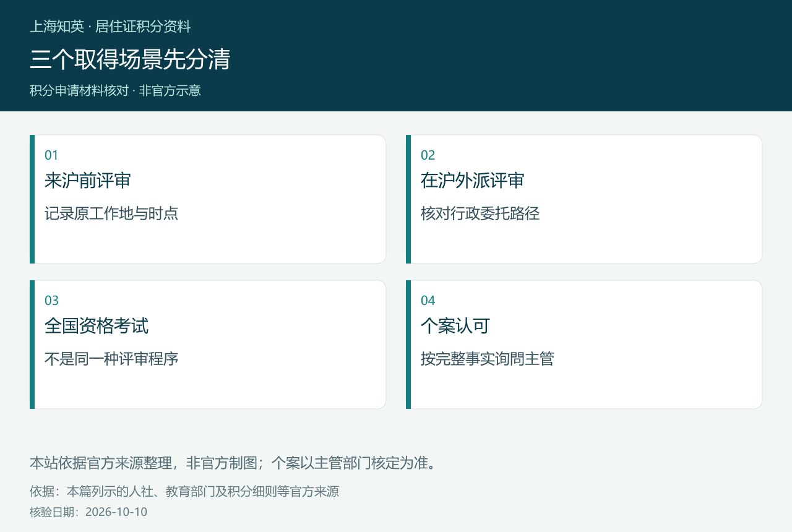Viewport: 792px width, 532px height.
Task: Click the number 03 label
Action: pos(51,301)
